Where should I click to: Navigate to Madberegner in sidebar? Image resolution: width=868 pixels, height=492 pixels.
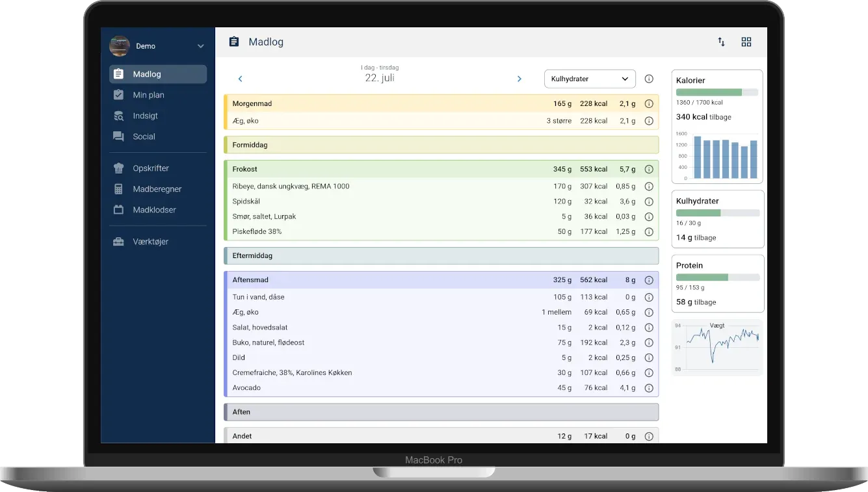(157, 189)
